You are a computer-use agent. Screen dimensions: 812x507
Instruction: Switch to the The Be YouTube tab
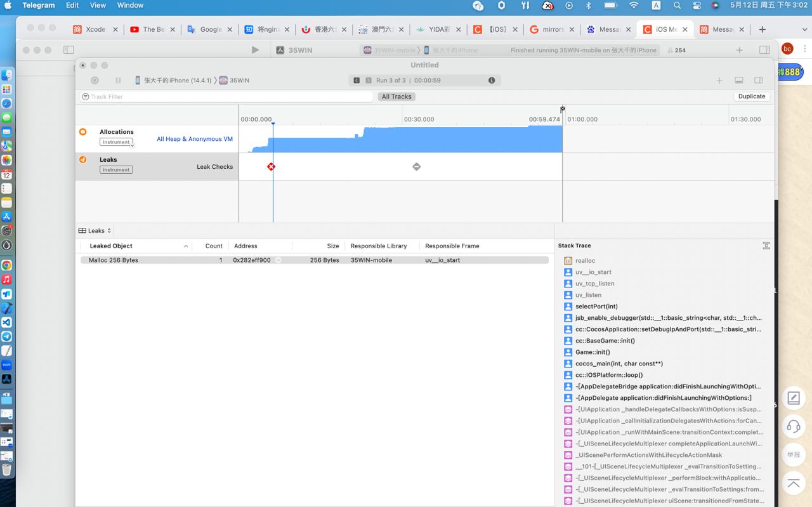(152, 29)
